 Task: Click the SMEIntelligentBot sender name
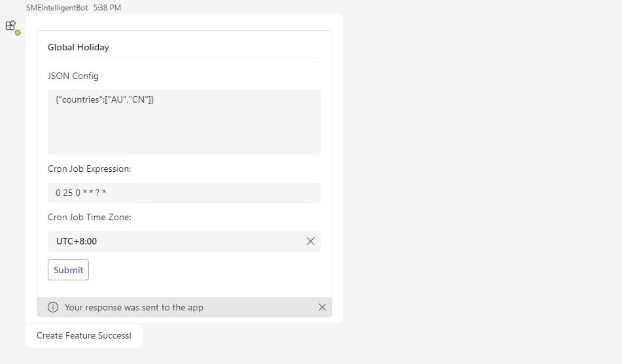(57, 8)
